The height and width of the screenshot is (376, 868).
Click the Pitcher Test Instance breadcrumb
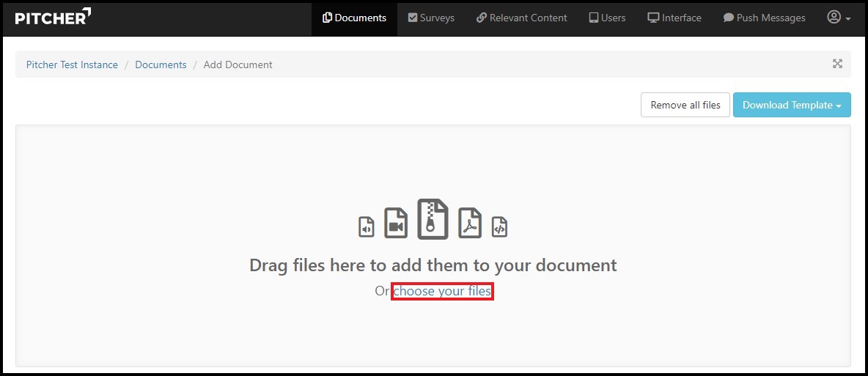coord(72,64)
